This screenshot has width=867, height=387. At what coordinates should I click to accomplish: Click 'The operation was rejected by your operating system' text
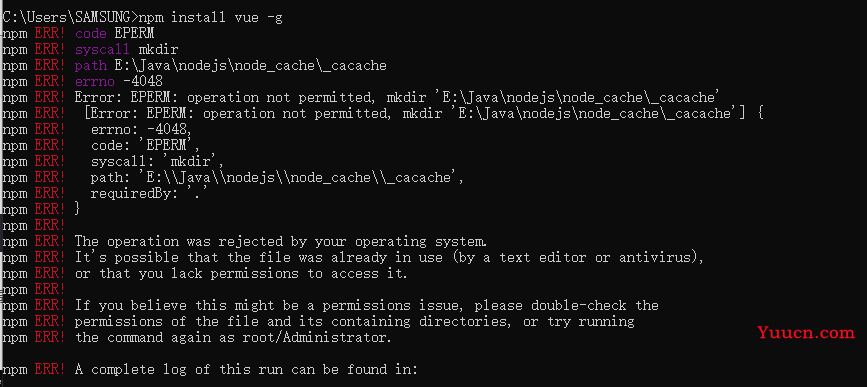click(281, 242)
